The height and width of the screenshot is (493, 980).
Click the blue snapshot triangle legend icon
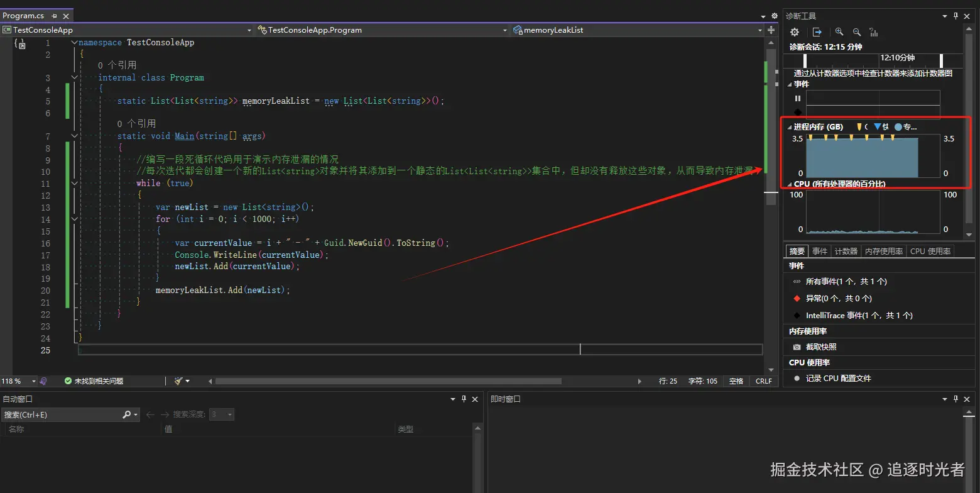[x=878, y=126]
